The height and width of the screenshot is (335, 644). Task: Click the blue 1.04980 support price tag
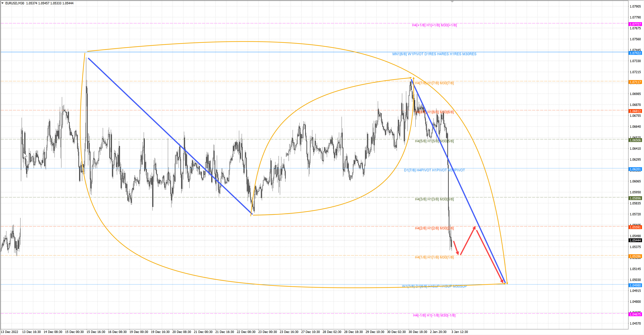(x=635, y=285)
